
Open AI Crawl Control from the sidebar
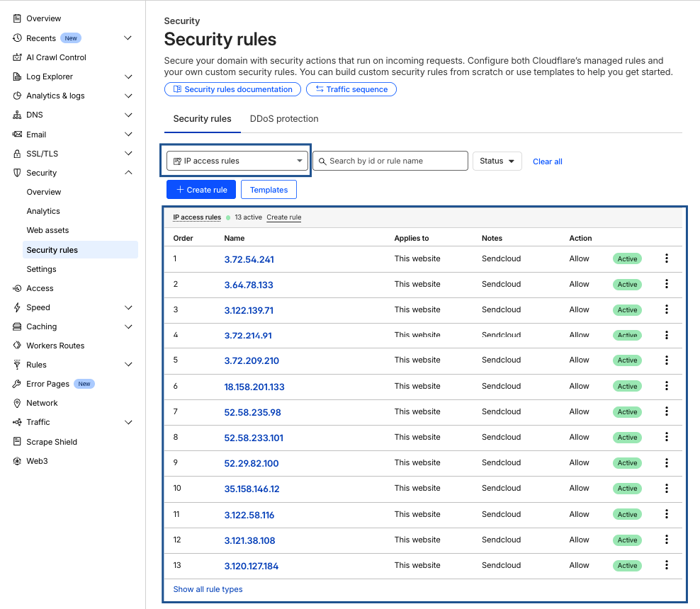56,57
